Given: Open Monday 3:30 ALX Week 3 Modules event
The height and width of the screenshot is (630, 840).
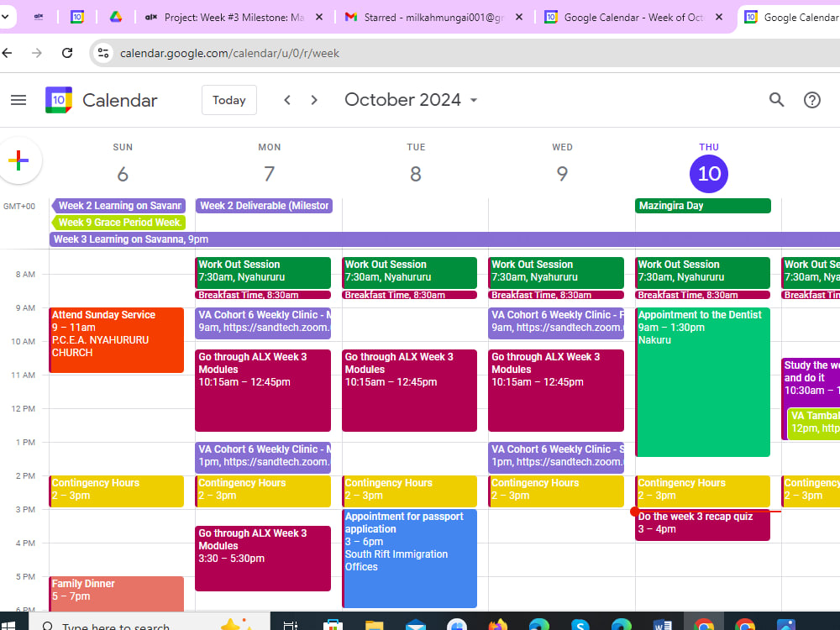Looking at the screenshot, I should tap(263, 559).
